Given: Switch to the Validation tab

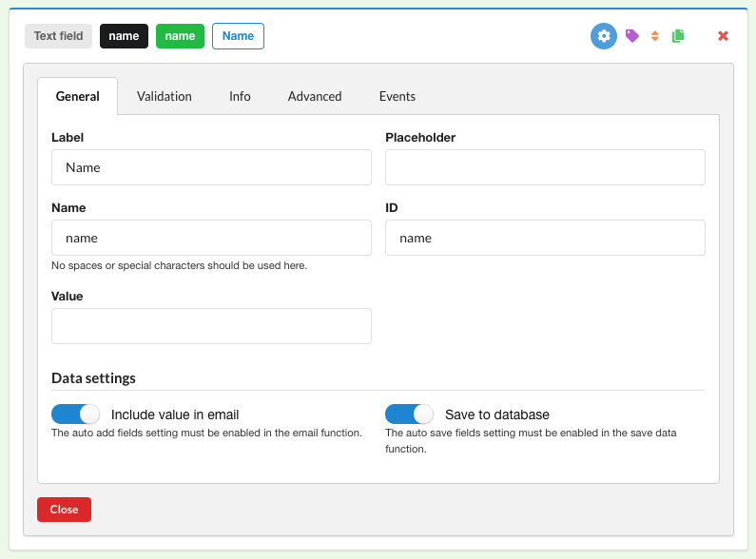Looking at the screenshot, I should coord(164,96).
